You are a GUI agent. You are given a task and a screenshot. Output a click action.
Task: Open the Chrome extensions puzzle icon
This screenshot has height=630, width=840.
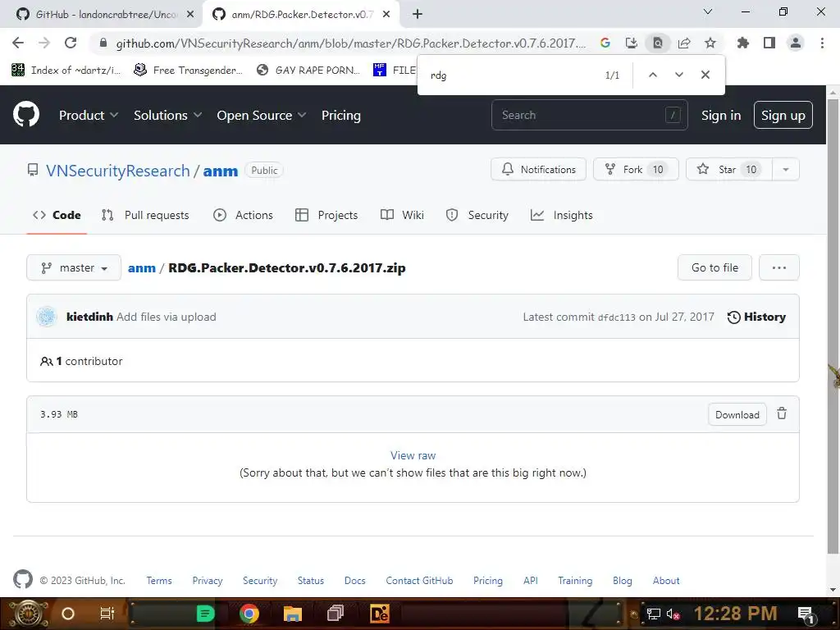click(743, 43)
